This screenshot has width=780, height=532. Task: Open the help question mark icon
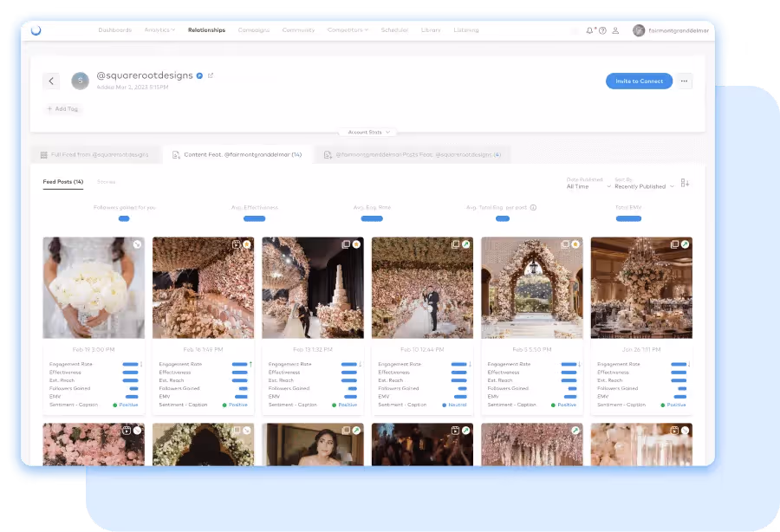point(602,30)
